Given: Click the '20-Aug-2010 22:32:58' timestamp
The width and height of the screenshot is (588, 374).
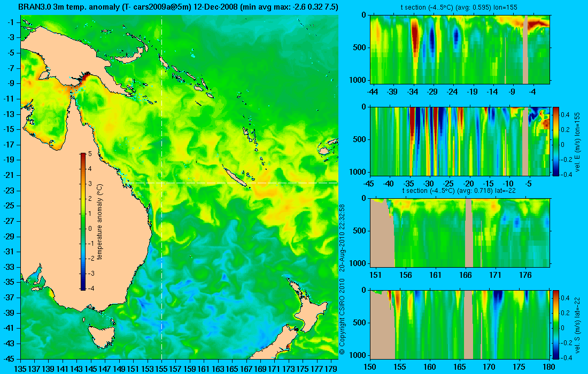Looking at the screenshot, I should click(x=342, y=237).
